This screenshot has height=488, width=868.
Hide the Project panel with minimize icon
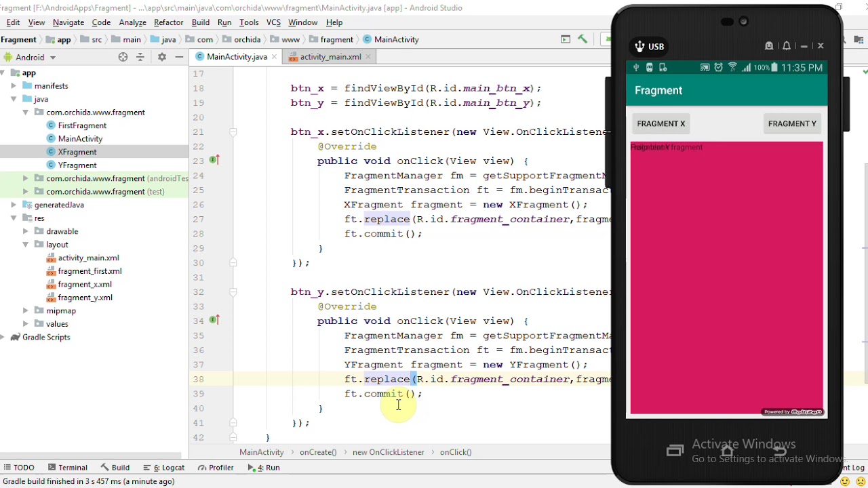[x=179, y=58]
